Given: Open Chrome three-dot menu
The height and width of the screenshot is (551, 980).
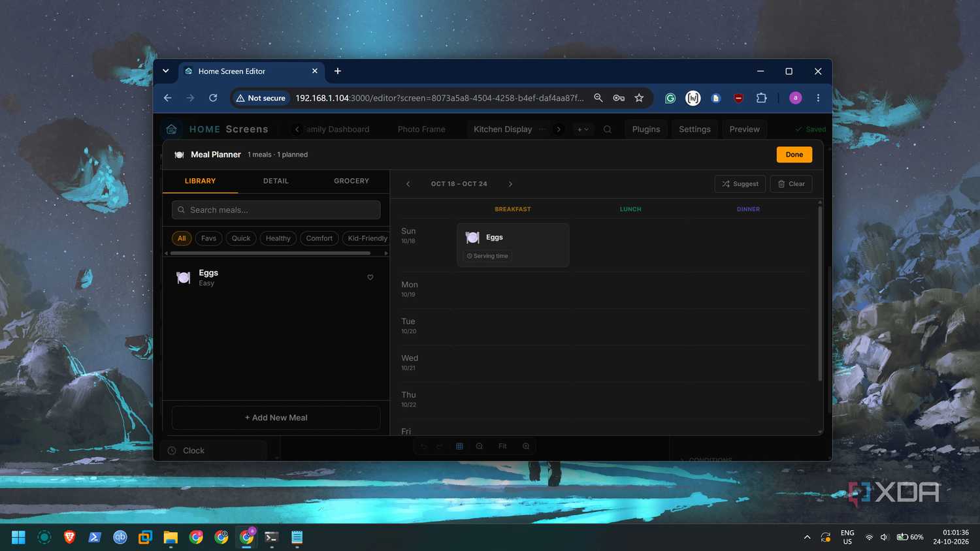Looking at the screenshot, I should tap(818, 98).
